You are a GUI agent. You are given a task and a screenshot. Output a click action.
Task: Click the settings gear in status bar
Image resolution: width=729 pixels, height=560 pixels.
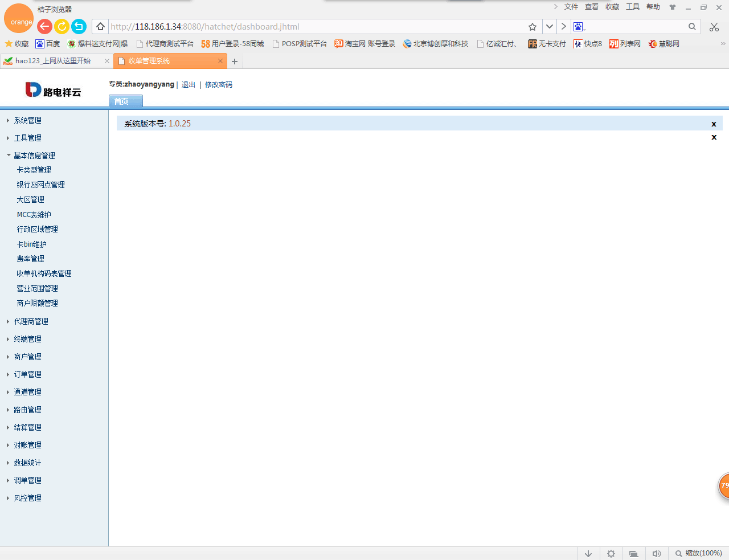tap(611, 554)
